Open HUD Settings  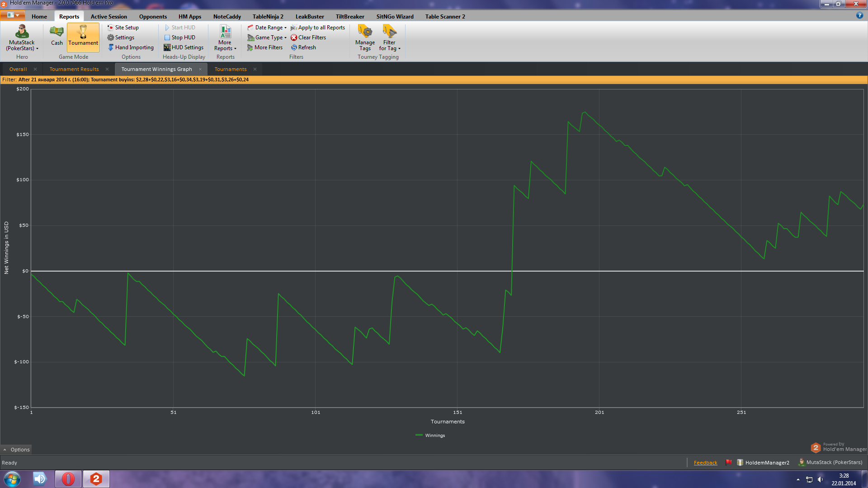183,47
